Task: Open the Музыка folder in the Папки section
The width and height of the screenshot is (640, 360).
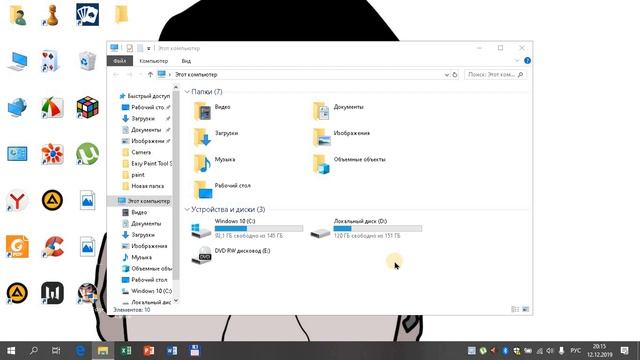Action: (x=215, y=163)
